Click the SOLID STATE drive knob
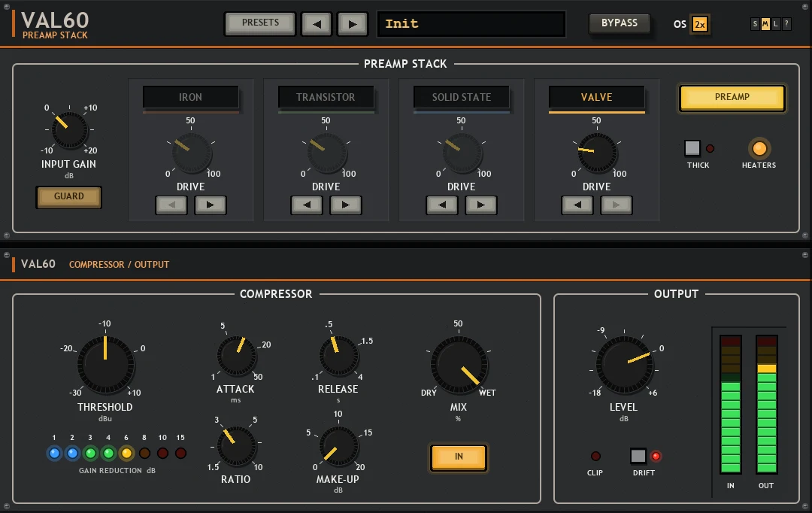 click(462, 153)
